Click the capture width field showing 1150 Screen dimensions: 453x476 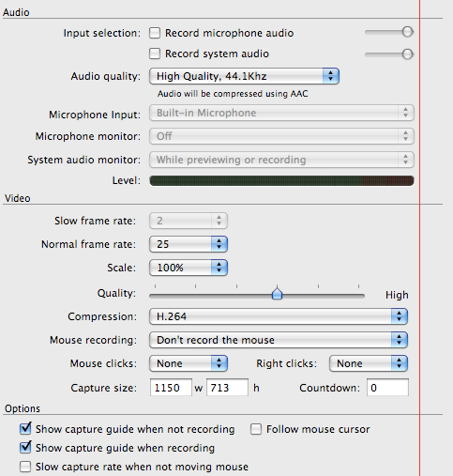(x=171, y=388)
